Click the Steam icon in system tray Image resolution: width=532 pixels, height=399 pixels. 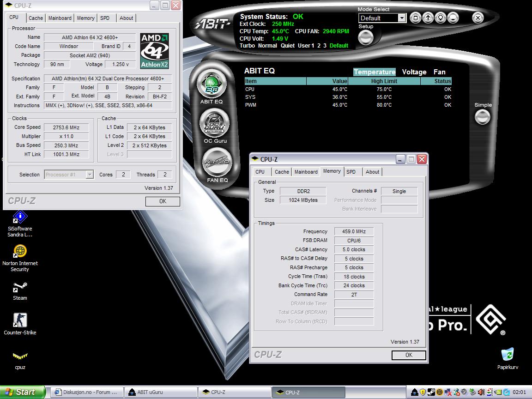431,392
